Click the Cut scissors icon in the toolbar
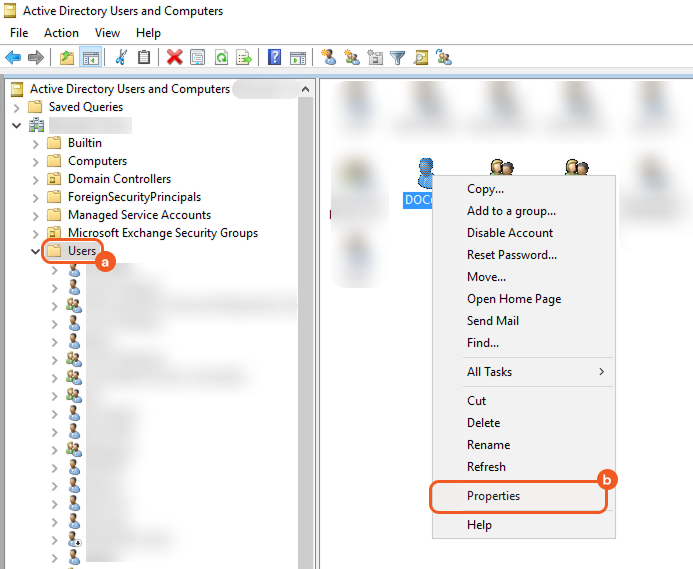Image resolution: width=693 pixels, height=569 pixels. [122, 57]
